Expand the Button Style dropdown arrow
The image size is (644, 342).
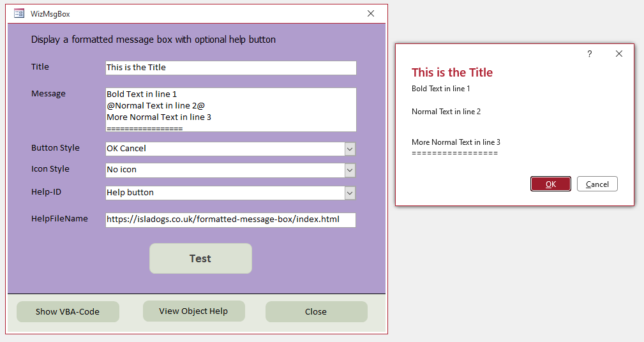(350, 149)
